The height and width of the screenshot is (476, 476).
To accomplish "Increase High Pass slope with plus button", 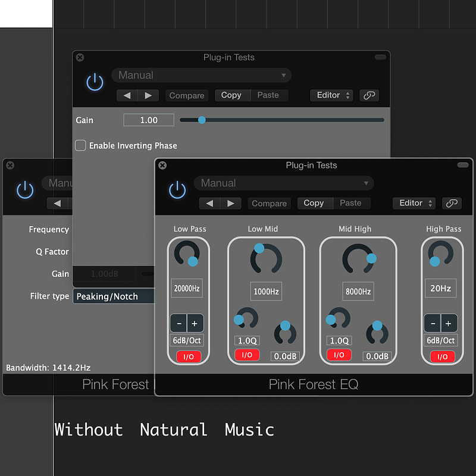I will (x=449, y=323).
